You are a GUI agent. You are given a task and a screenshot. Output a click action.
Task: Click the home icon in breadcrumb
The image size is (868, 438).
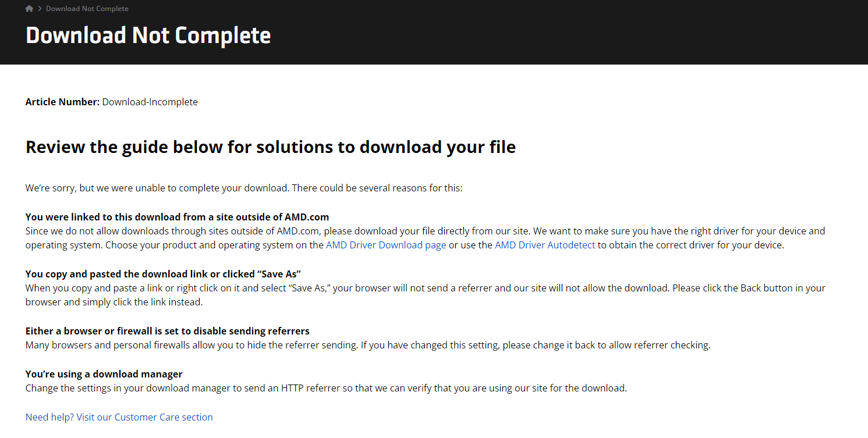click(x=29, y=9)
